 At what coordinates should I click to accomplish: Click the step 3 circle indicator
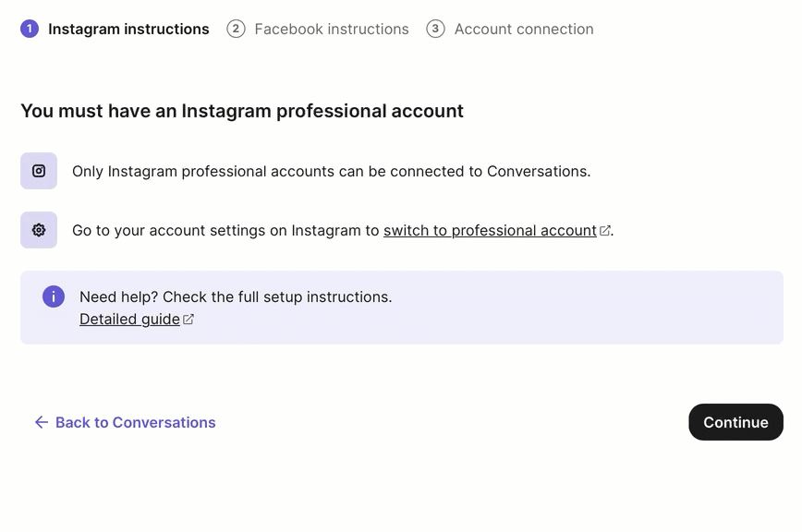point(434,29)
